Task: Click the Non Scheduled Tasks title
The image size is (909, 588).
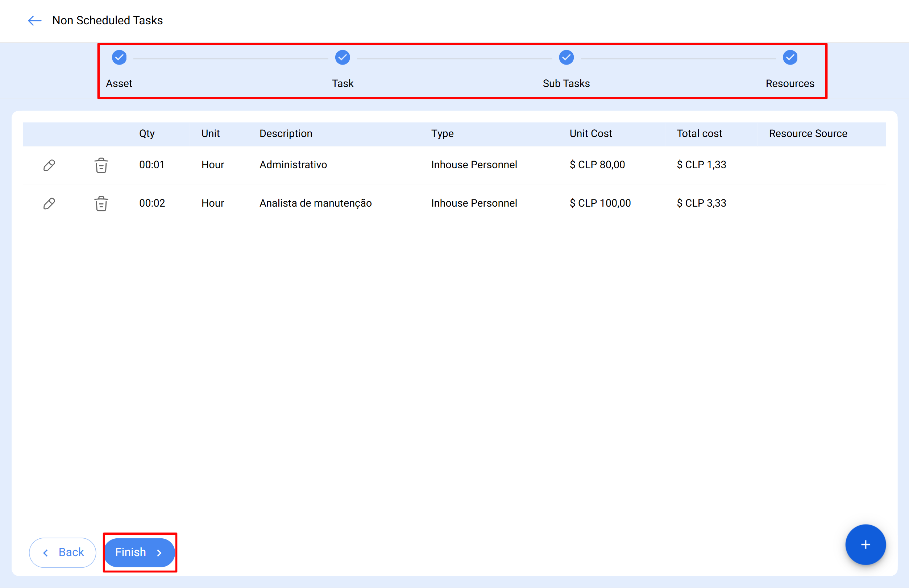Action: click(x=107, y=21)
